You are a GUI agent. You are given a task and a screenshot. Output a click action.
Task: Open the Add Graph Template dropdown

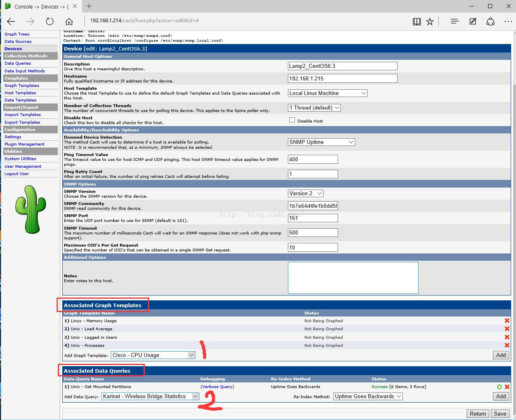[x=153, y=355]
